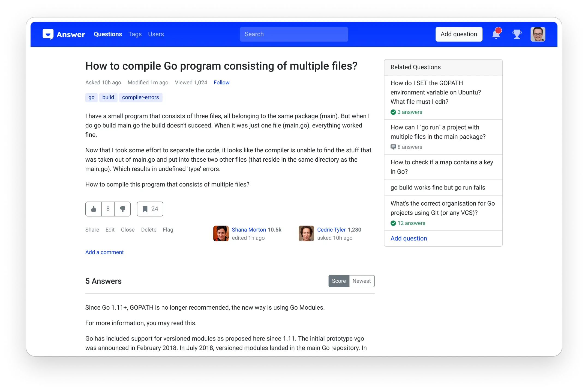Click the Answer logo icon

pyautogui.click(x=48, y=34)
